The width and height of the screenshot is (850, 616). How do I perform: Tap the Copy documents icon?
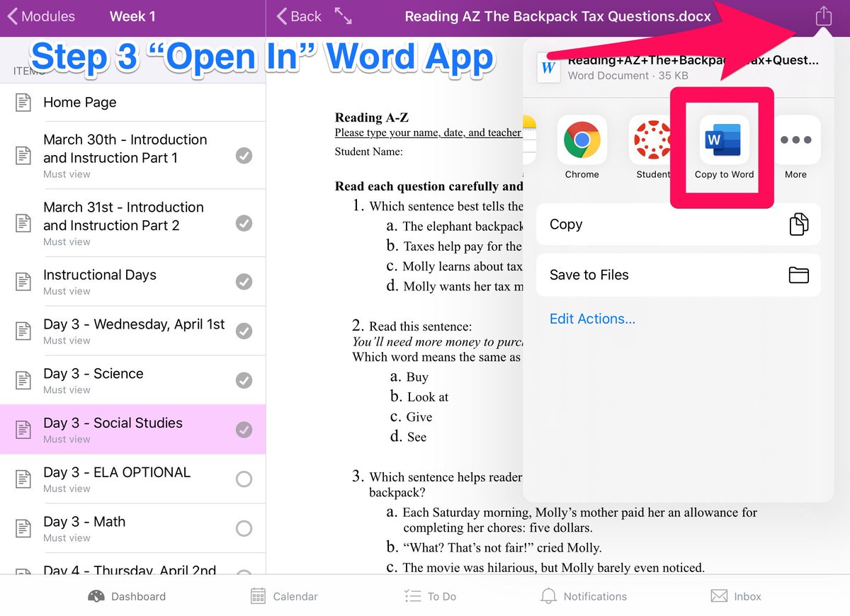pyautogui.click(x=798, y=224)
